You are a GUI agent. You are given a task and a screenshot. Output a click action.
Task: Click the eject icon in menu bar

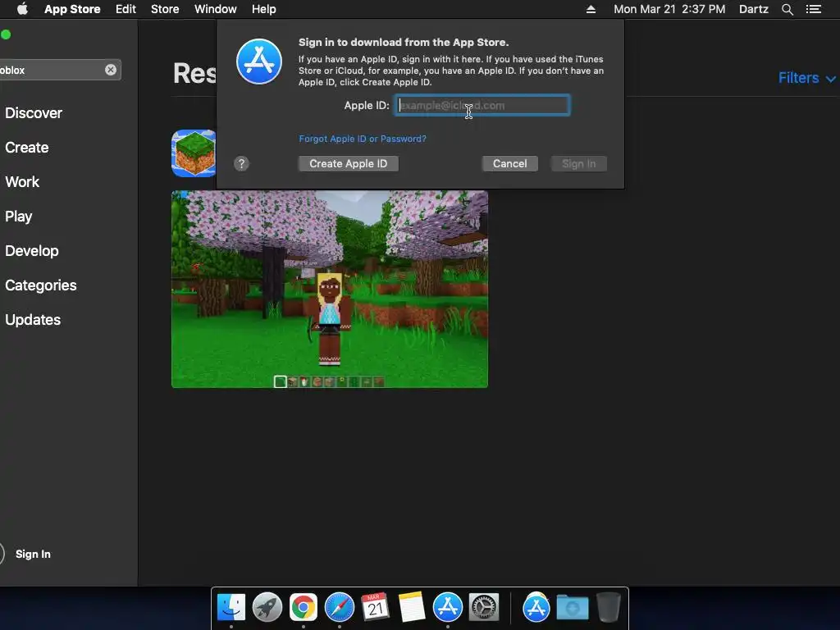tap(591, 9)
